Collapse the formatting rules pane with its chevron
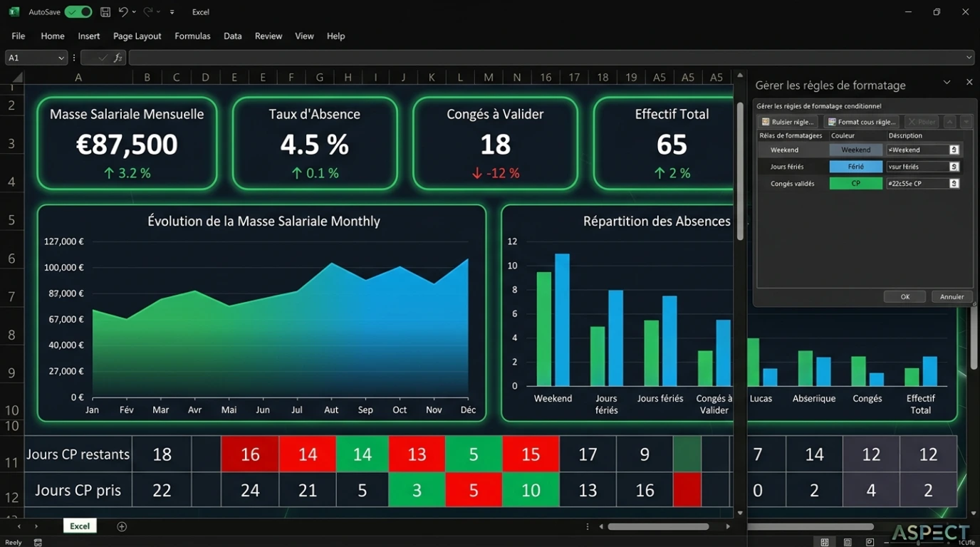The image size is (980, 547). pos(947,83)
